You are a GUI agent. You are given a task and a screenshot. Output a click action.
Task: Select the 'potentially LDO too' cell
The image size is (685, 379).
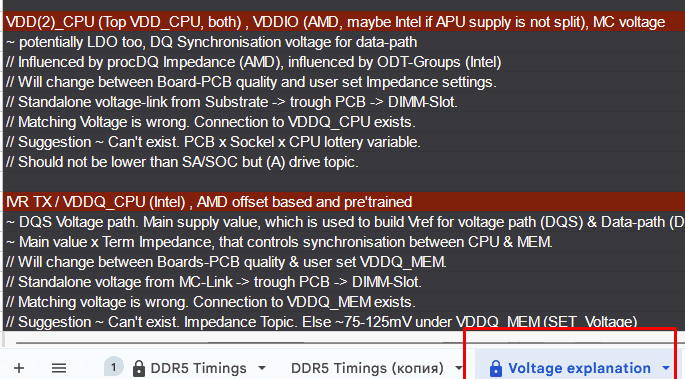click(x=344, y=42)
